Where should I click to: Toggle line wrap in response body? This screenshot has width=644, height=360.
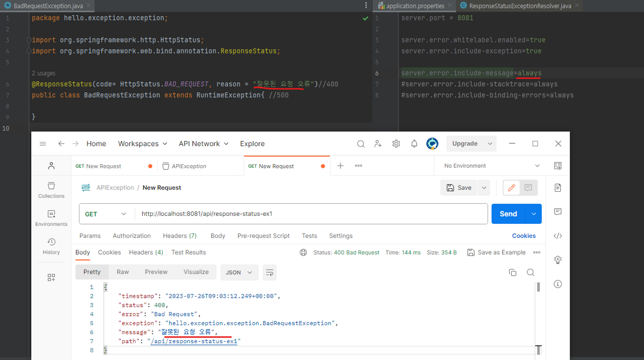tap(270, 272)
